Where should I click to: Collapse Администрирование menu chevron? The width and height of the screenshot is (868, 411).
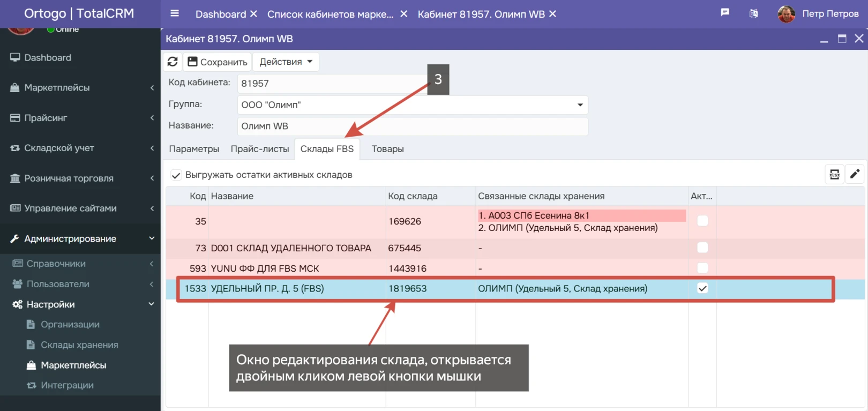coord(152,238)
